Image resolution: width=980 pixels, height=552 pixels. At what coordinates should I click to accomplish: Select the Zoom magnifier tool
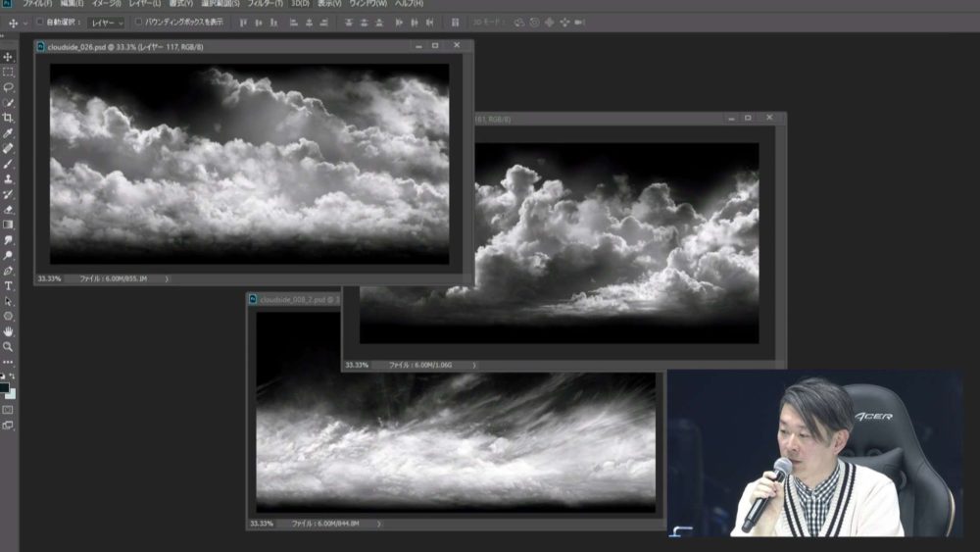pyautogui.click(x=8, y=346)
